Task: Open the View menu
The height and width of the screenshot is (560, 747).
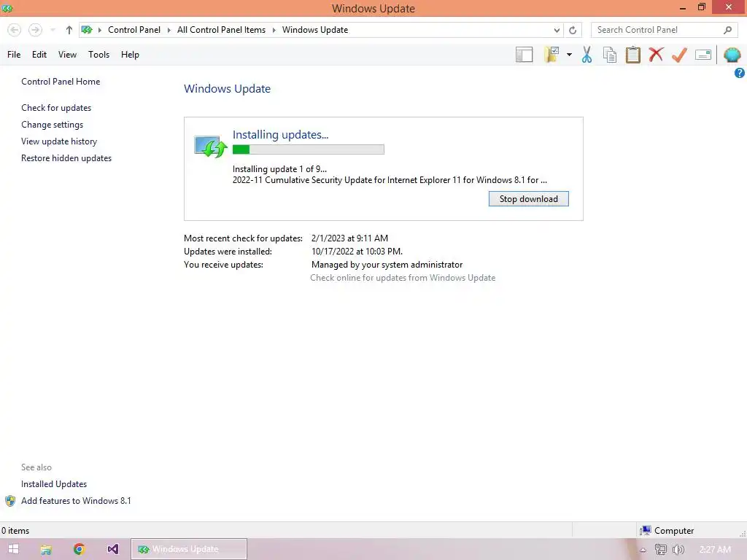Action: point(67,55)
